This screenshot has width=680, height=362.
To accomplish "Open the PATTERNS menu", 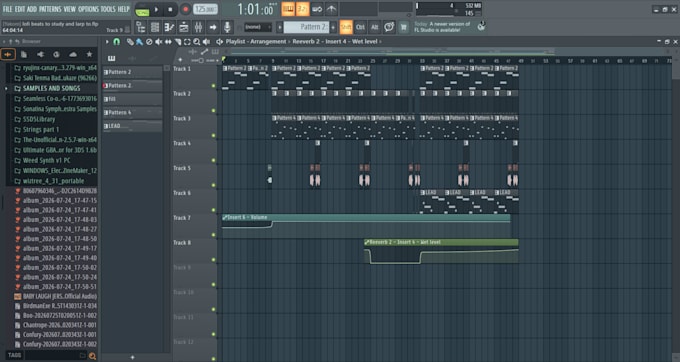I will click(x=50, y=9).
